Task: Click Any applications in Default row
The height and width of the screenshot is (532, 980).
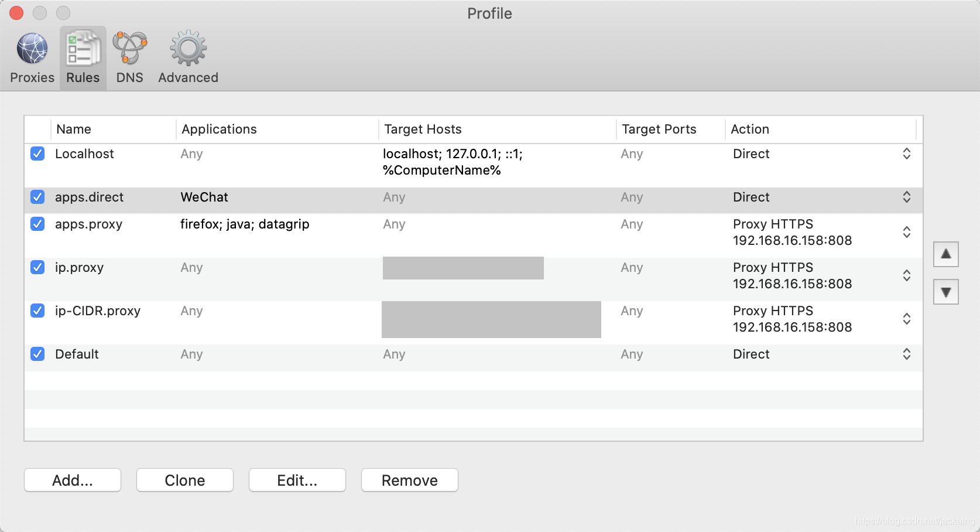Action: (x=191, y=354)
